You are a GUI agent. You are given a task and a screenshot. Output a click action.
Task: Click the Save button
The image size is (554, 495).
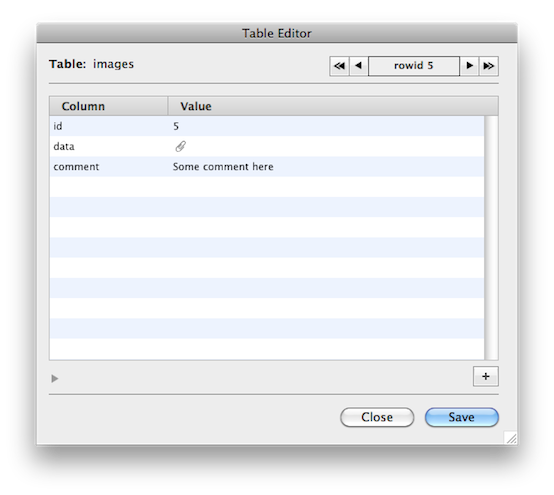[x=461, y=417]
